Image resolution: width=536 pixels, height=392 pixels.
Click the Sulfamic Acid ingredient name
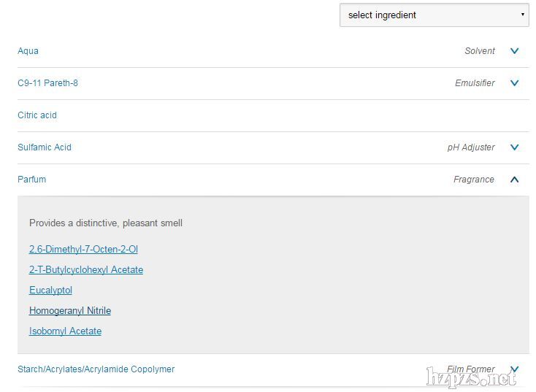click(45, 147)
